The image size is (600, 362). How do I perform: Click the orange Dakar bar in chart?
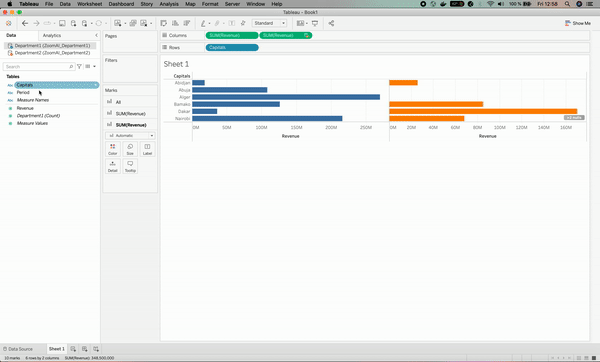pyautogui.click(x=483, y=111)
